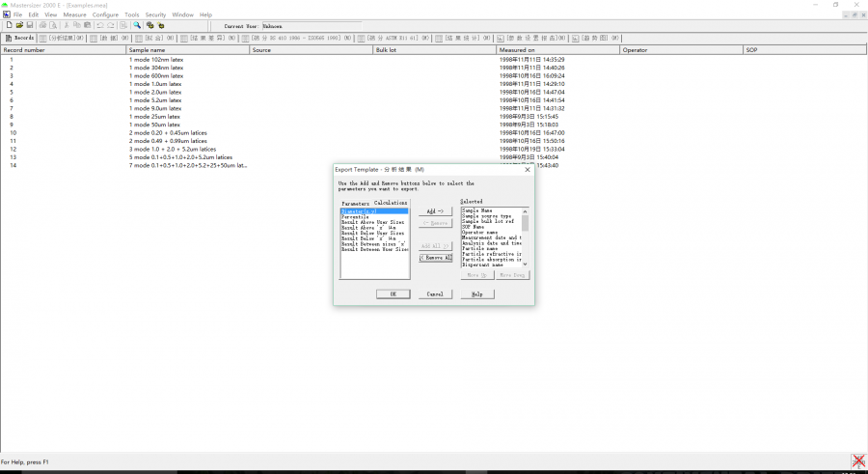Open the Window menu
This screenshot has width=868, height=474.
tap(182, 15)
